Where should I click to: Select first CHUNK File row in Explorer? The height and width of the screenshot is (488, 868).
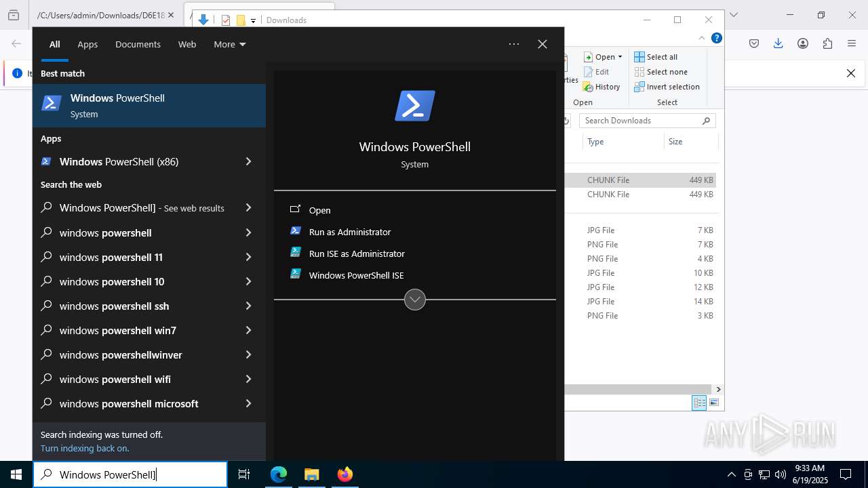coord(640,180)
